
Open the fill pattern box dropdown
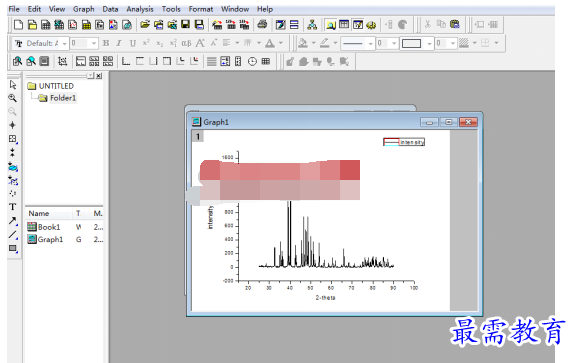coord(429,44)
